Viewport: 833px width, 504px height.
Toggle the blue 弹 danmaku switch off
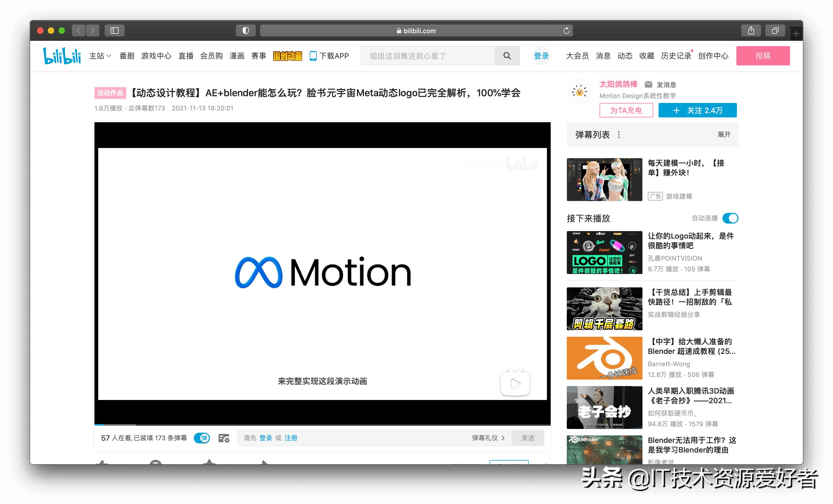[202, 438]
